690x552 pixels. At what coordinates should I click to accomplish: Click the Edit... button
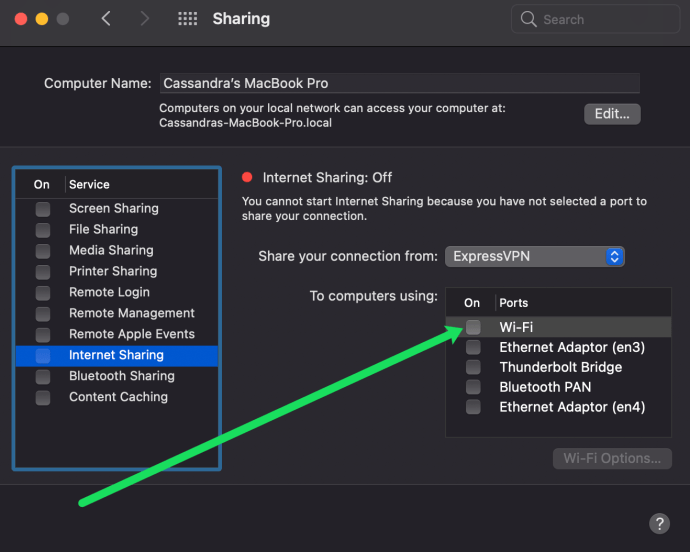point(612,114)
